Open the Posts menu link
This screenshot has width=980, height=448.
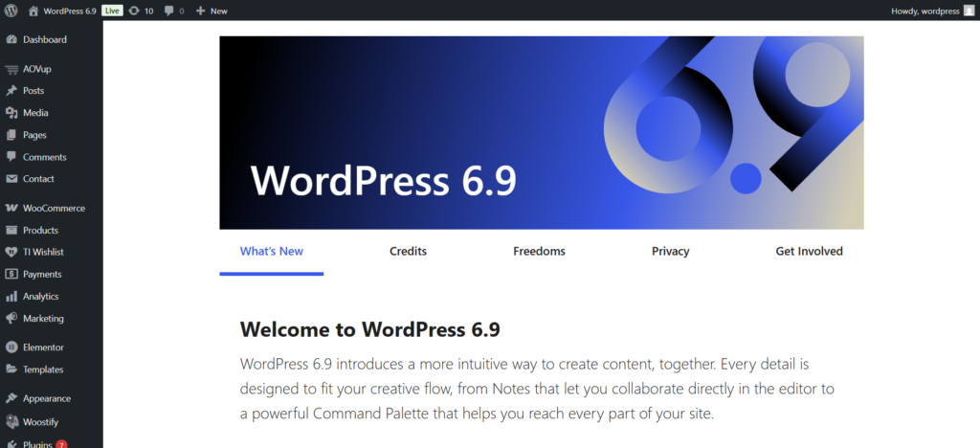tap(33, 91)
